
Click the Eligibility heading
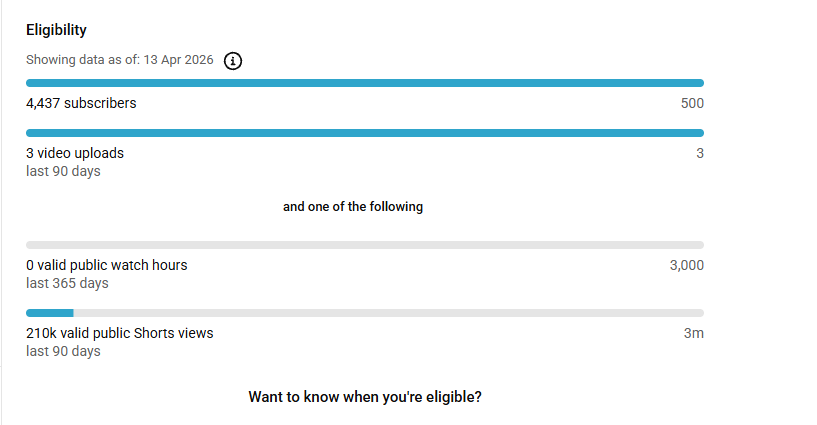[x=56, y=30]
